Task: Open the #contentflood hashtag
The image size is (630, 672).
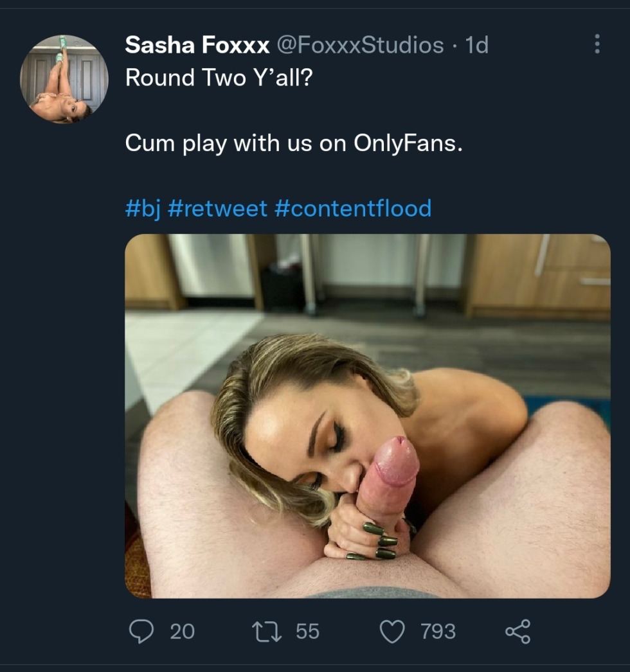Action: tap(353, 208)
